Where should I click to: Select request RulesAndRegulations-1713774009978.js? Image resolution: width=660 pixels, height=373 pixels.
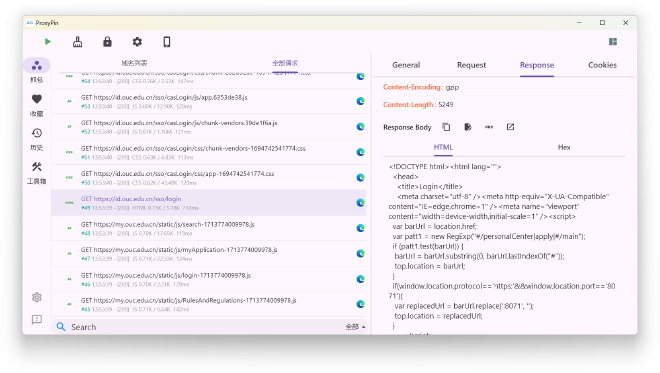point(209,304)
